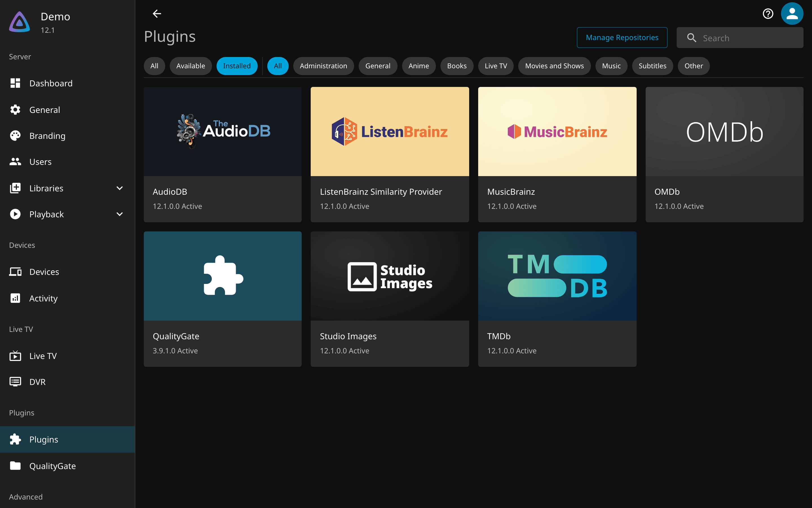Filter by Anime category
Image resolution: width=812 pixels, height=508 pixels.
tap(419, 66)
